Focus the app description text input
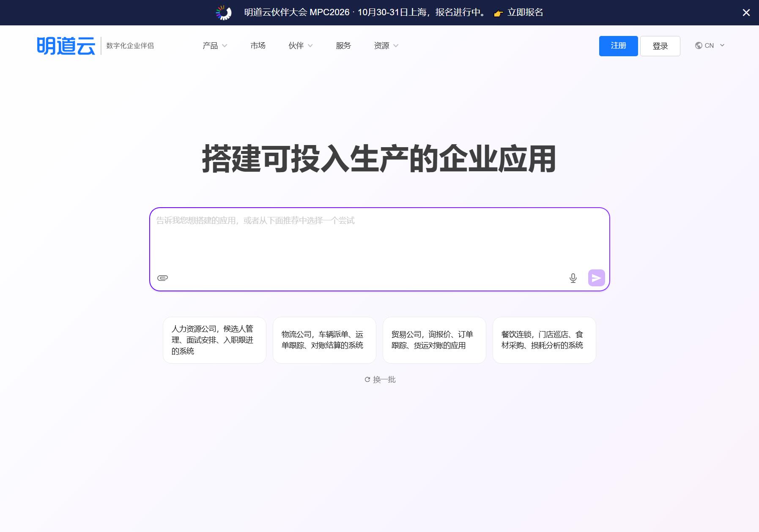 point(379,239)
